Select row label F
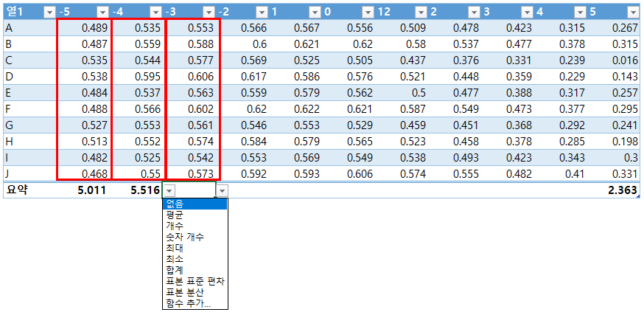This screenshot has width=644, height=315. (8, 109)
